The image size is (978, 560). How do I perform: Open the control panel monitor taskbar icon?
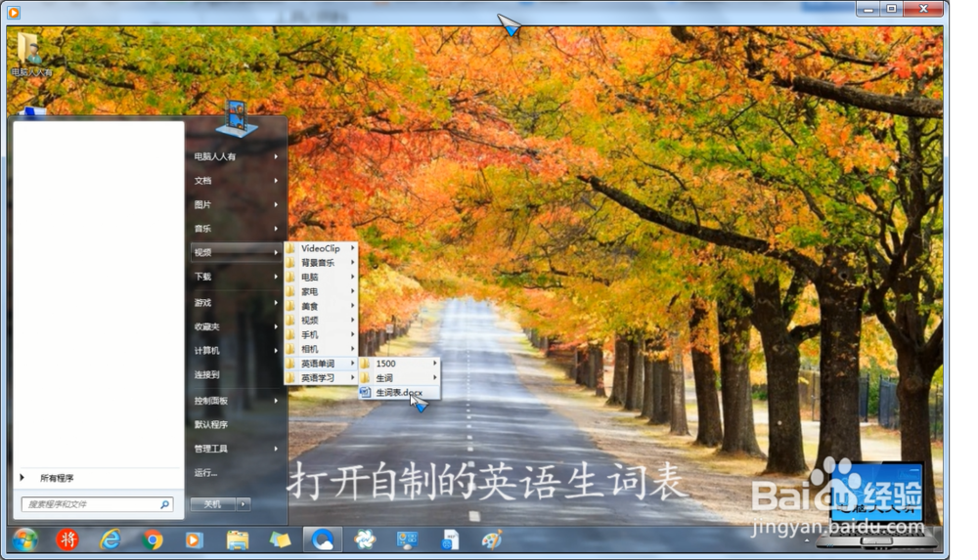(x=407, y=539)
